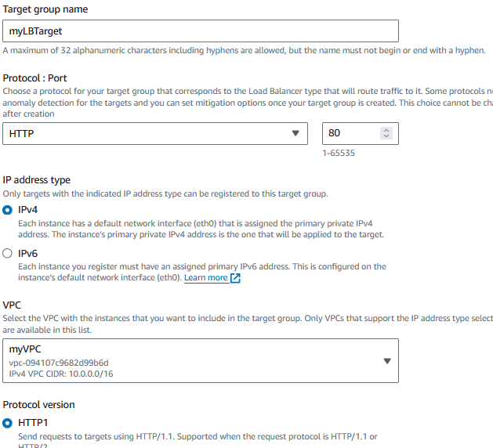The height and width of the screenshot is (448, 493).
Task: Click the myLBTarget text in name field
Action: coord(35,31)
